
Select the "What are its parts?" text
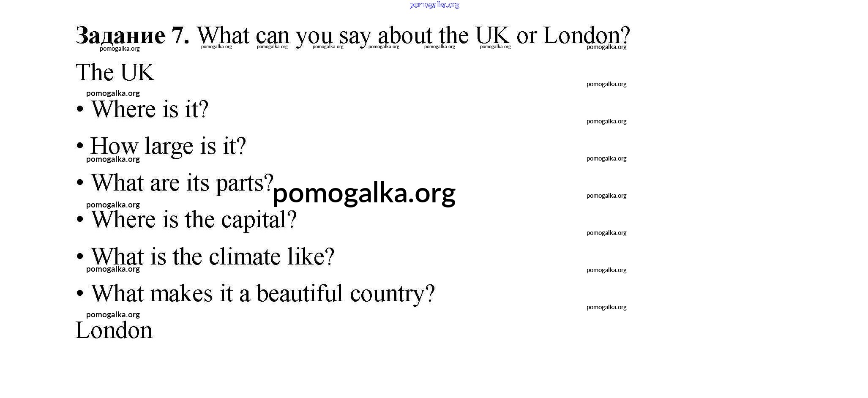(x=182, y=183)
